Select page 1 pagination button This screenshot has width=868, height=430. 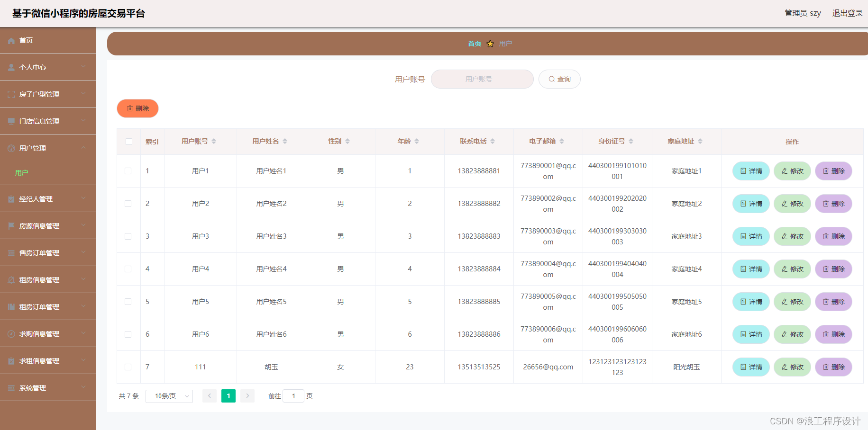click(x=228, y=396)
